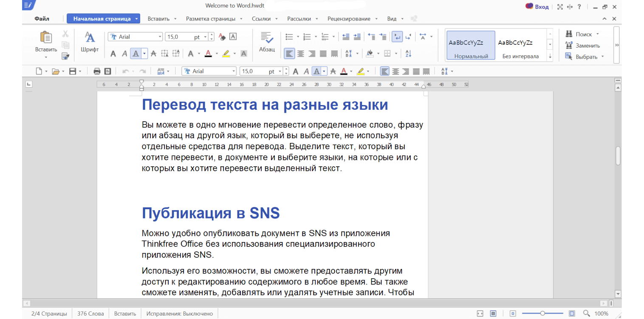Click the Help question mark icon

coord(579,7)
